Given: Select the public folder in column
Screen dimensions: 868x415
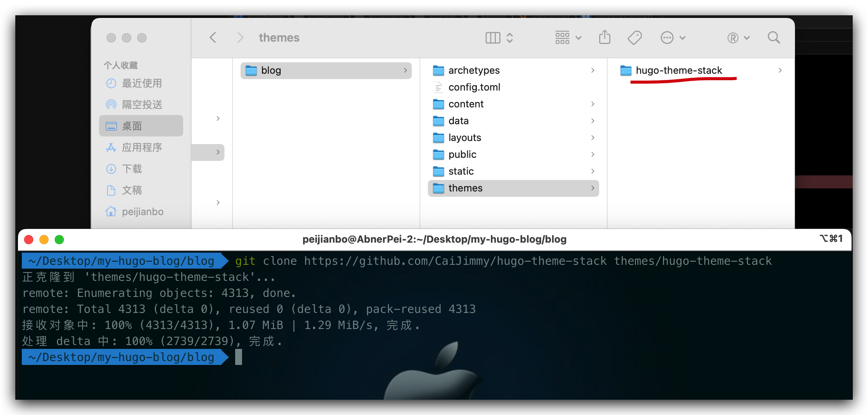Looking at the screenshot, I should tap(462, 154).
